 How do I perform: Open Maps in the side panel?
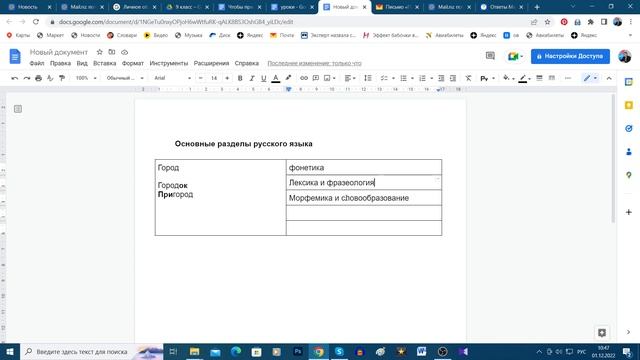(x=629, y=175)
